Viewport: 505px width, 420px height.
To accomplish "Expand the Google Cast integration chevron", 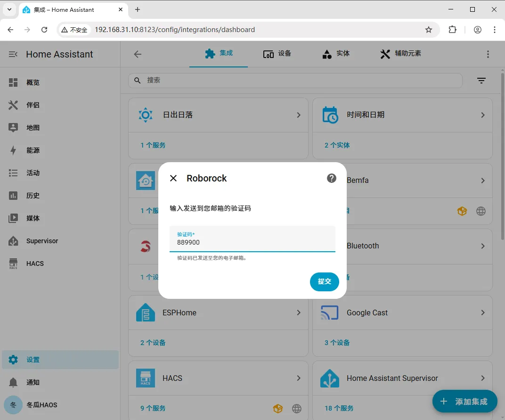I will tap(482, 313).
